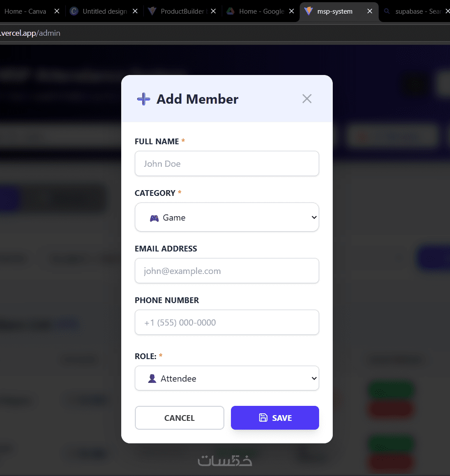Close the Home - Canva tab
The width and height of the screenshot is (450, 476).
57,11
